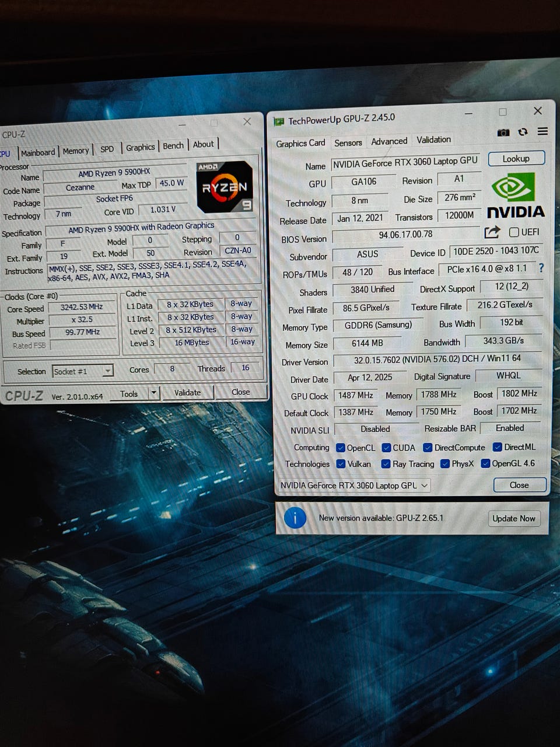Click the Subvendor ASUS value

(x=367, y=254)
